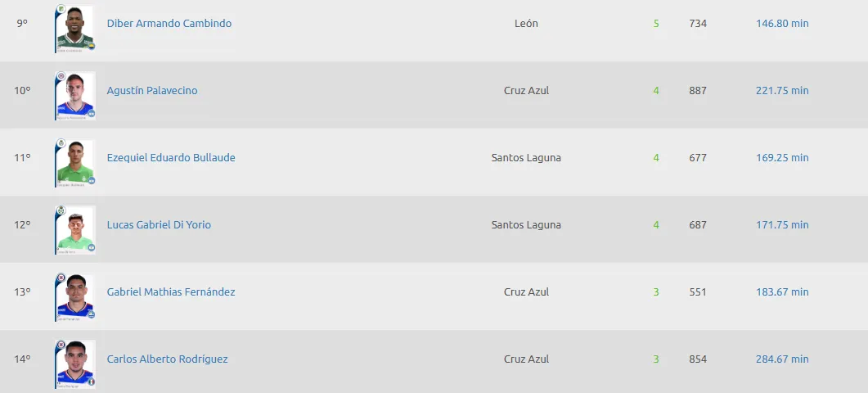Click the 146.80 min value
This screenshot has height=393, width=868.
coord(782,24)
